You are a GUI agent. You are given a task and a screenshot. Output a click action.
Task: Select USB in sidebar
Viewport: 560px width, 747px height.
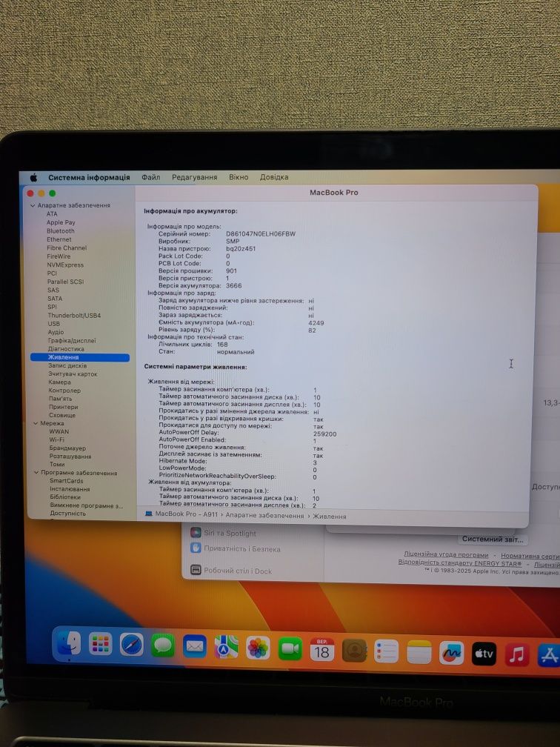(54, 323)
